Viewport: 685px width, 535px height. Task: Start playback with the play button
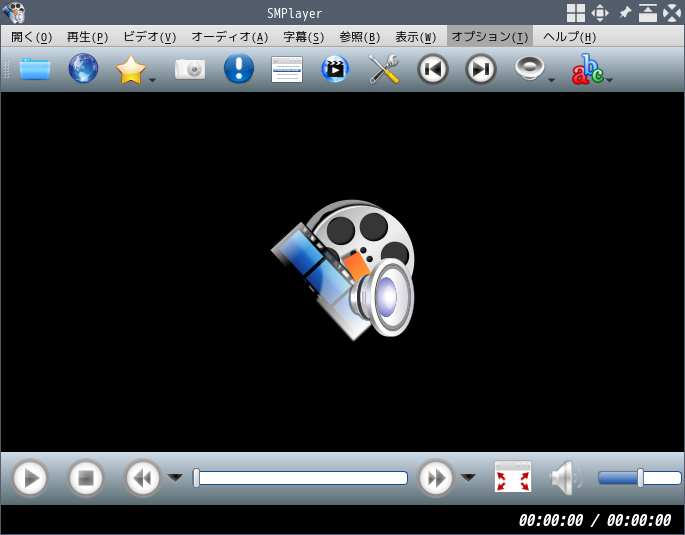point(30,478)
